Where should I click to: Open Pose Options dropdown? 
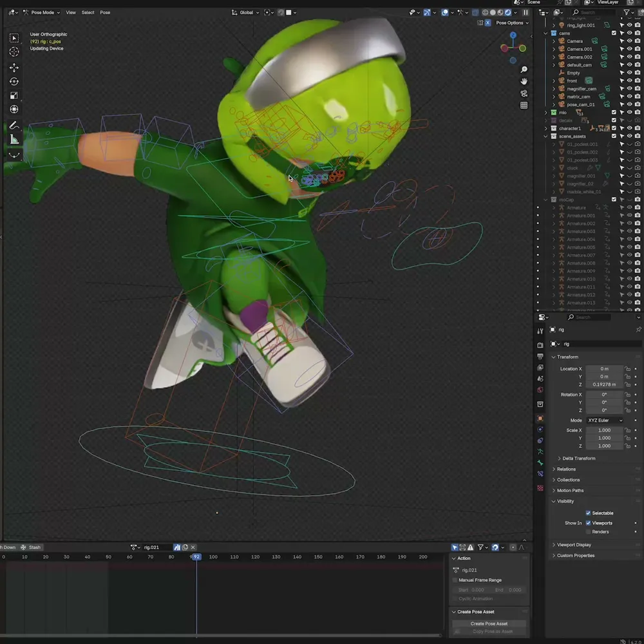coord(512,23)
